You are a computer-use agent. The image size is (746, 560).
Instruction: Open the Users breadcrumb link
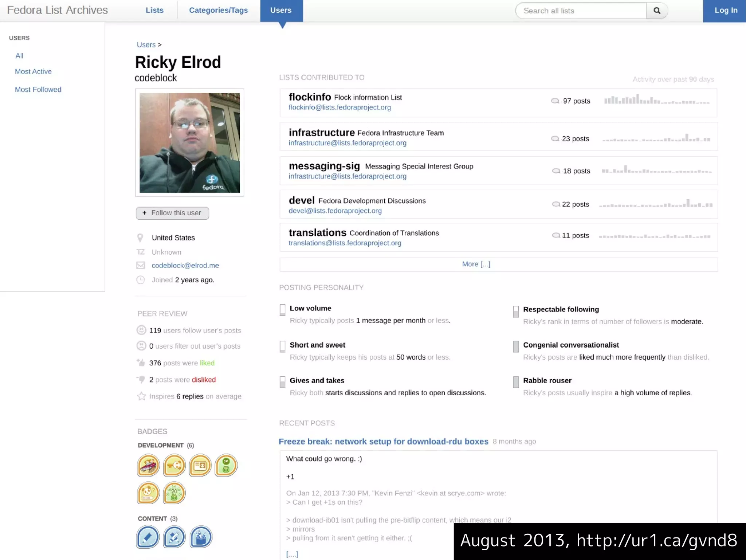[146, 45]
